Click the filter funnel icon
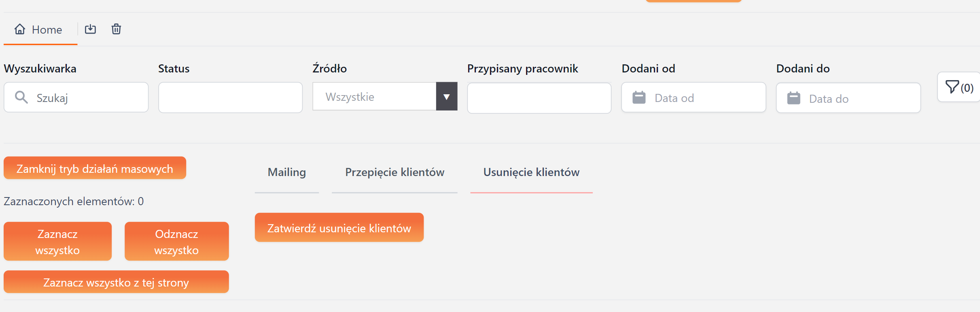The image size is (980, 312). pos(952,87)
